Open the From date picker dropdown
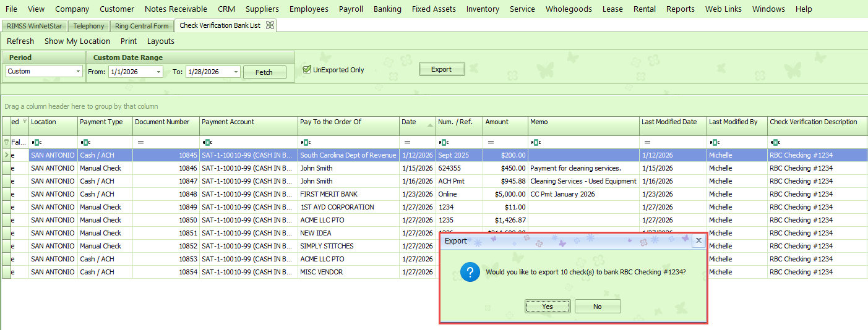Viewport: 868px width, 330px height. click(x=159, y=72)
